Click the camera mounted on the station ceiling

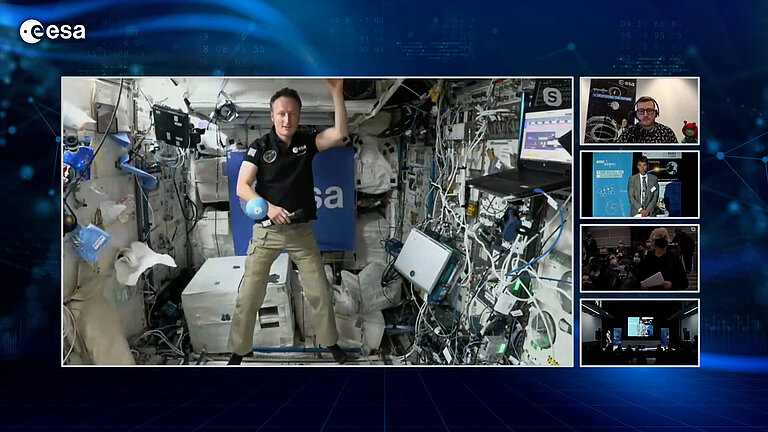pyautogui.click(x=226, y=111)
